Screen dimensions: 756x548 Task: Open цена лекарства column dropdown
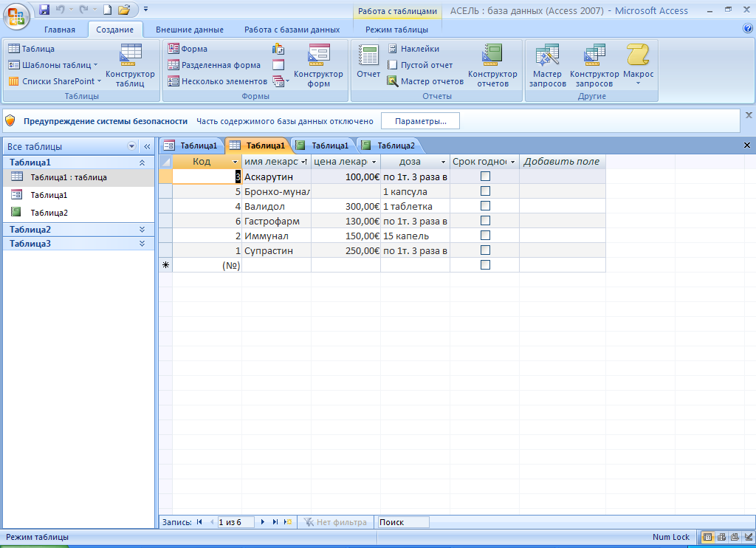(x=374, y=162)
